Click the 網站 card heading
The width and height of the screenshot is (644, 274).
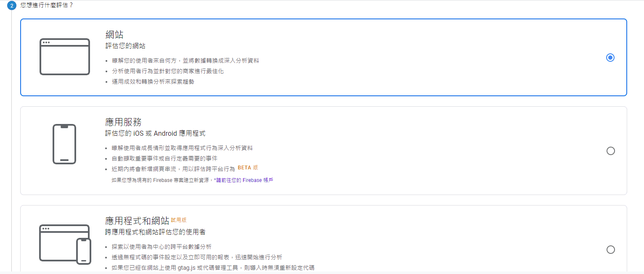[x=114, y=34]
